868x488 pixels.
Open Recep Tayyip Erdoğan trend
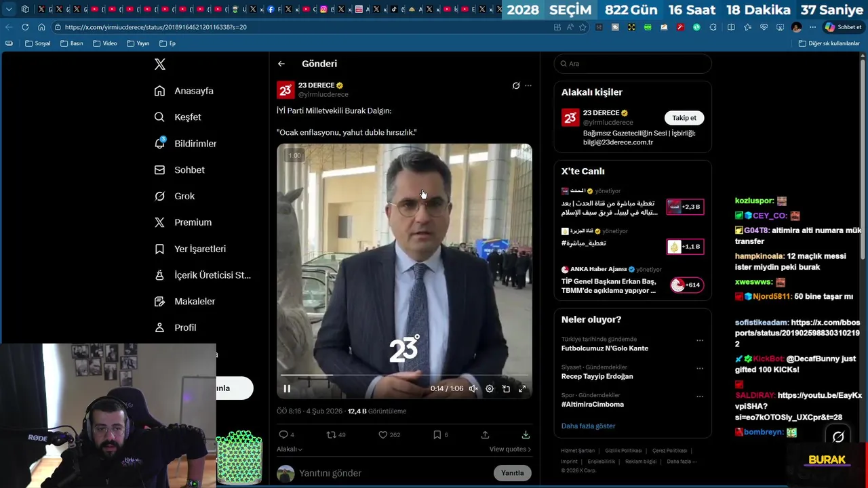click(597, 376)
